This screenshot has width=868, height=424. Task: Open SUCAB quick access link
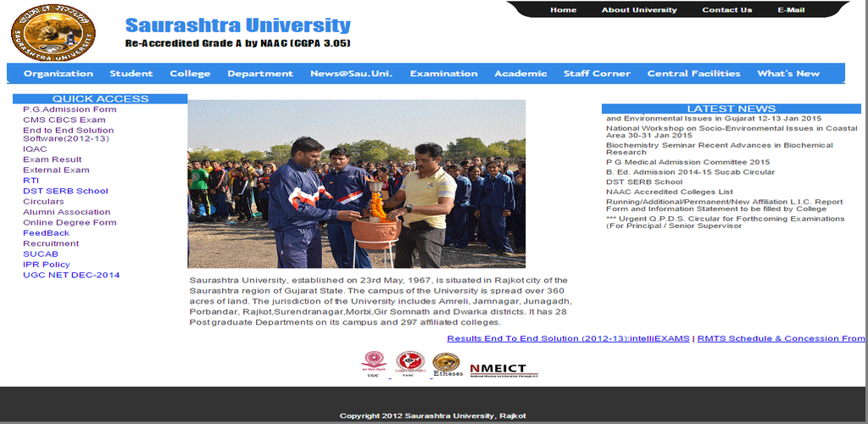tap(41, 254)
